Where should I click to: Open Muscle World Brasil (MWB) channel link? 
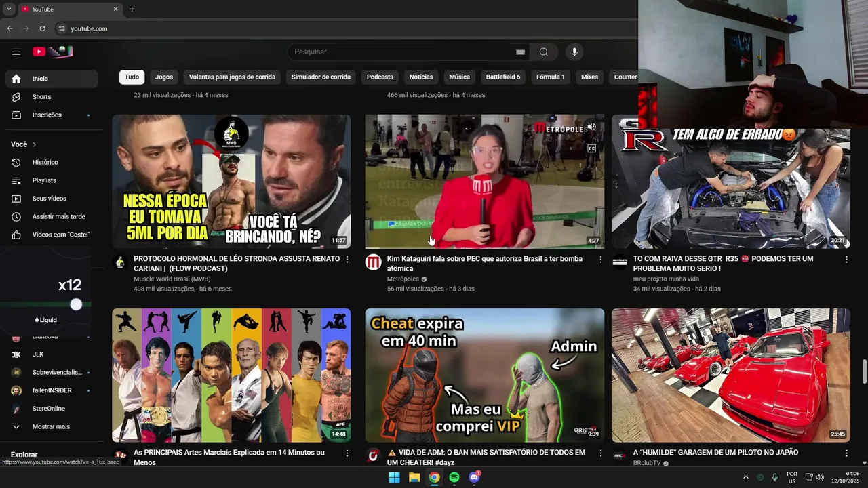pos(172,279)
